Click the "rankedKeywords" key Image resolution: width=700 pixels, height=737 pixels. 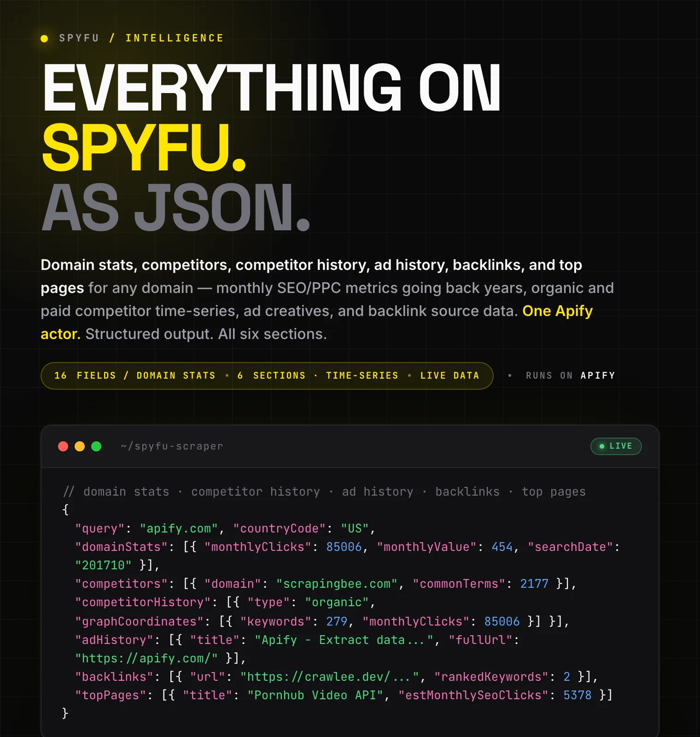pyautogui.click(x=491, y=677)
